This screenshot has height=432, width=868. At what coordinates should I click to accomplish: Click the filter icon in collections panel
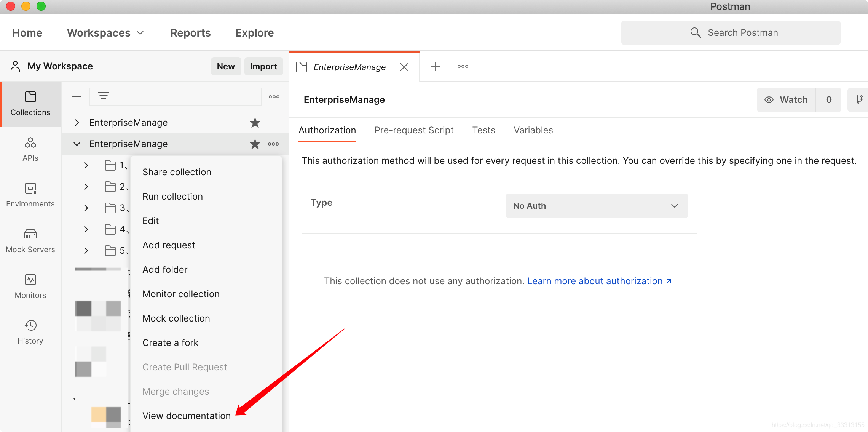(104, 96)
